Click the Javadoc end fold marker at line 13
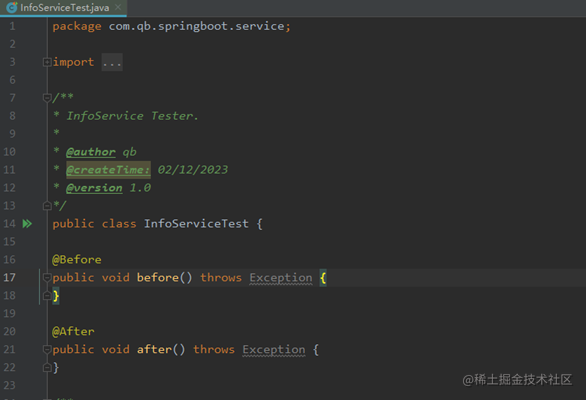The image size is (586, 400). 47,206
